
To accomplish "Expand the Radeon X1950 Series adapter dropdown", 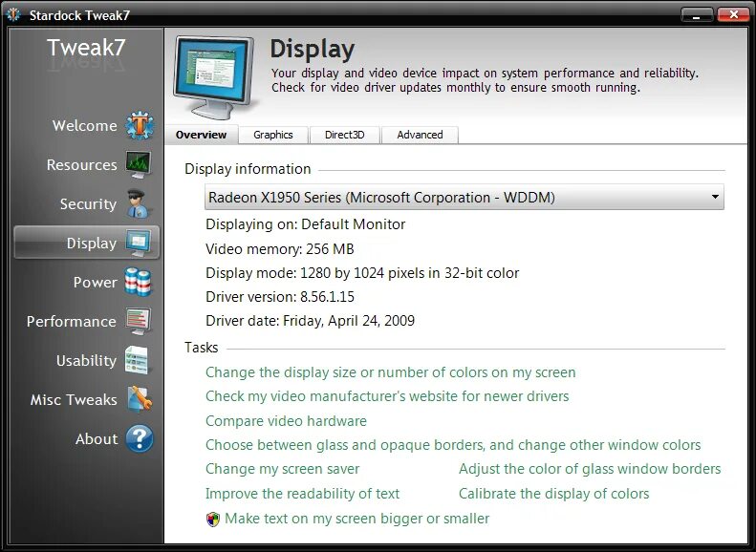I will point(464,197).
